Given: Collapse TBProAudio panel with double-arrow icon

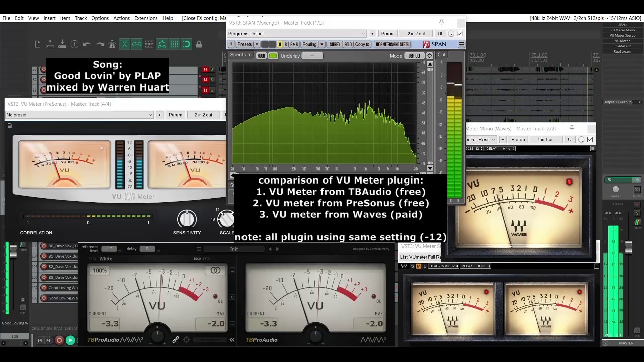Looking at the screenshot, I should point(232,340).
